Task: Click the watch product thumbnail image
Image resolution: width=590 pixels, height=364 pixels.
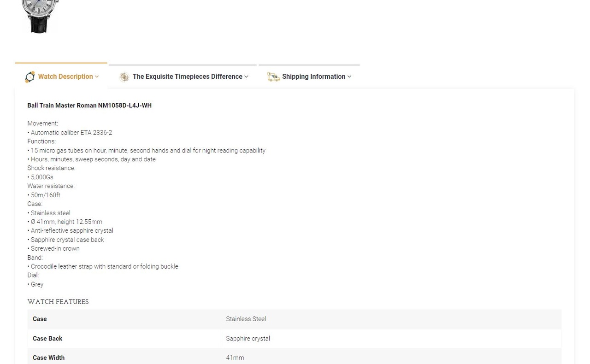Action: pyautogui.click(x=40, y=17)
